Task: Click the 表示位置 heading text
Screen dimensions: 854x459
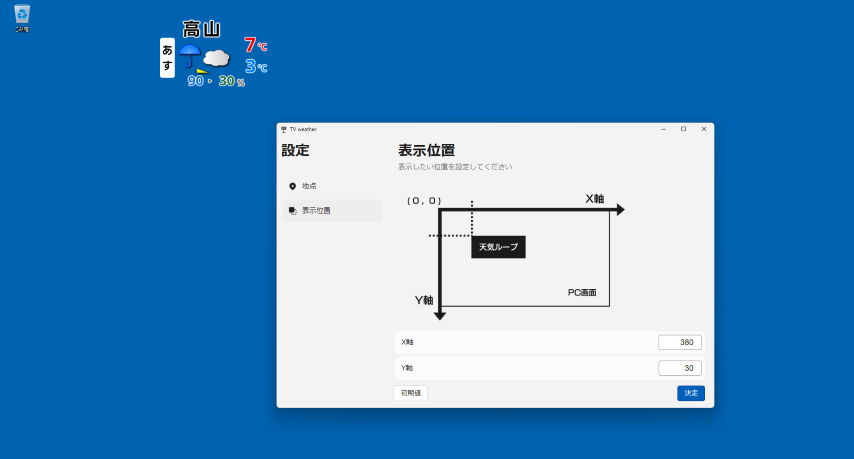Action: click(x=426, y=150)
